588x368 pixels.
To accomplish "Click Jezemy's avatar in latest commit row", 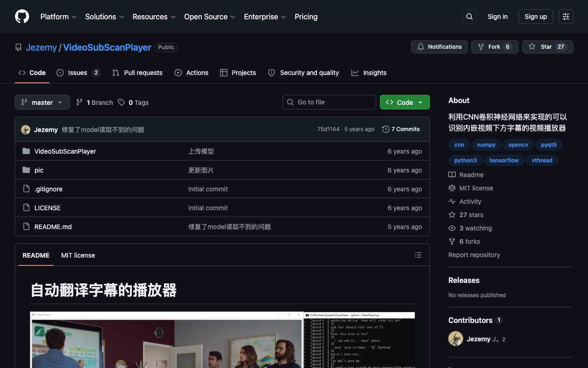I will (x=26, y=130).
